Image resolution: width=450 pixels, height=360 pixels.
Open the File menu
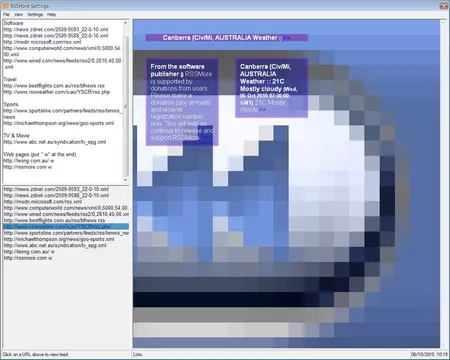pyautogui.click(x=6, y=15)
